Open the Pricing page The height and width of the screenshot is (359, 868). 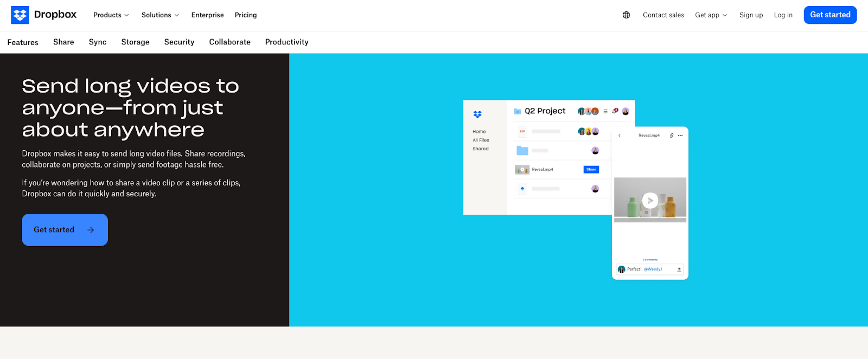pos(246,15)
